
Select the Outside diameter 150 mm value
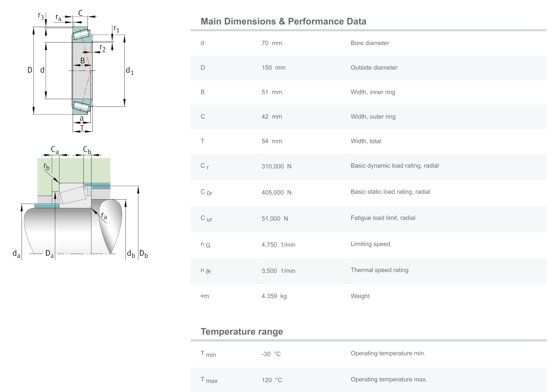273,67
